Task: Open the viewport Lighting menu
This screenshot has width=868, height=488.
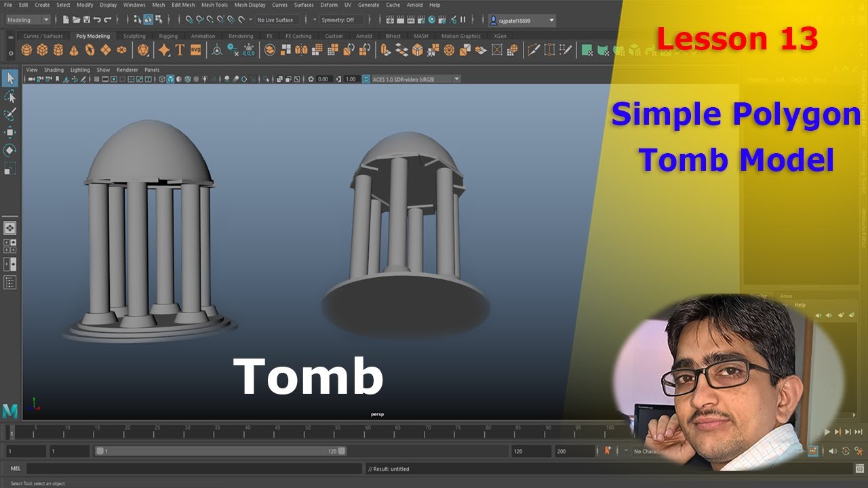Action: point(80,70)
